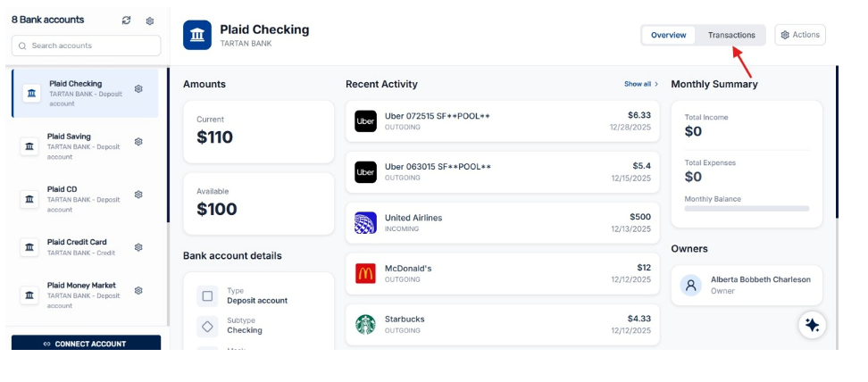This screenshot has height=382, width=868.
Task: Open the Actions dropdown menu
Action: [x=799, y=35]
